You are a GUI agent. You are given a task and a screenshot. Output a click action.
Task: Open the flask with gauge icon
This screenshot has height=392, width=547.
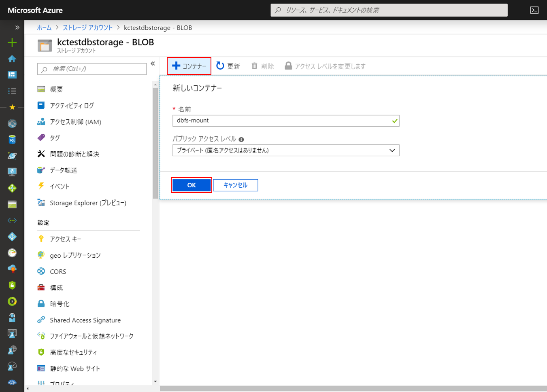pyautogui.click(x=12, y=366)
